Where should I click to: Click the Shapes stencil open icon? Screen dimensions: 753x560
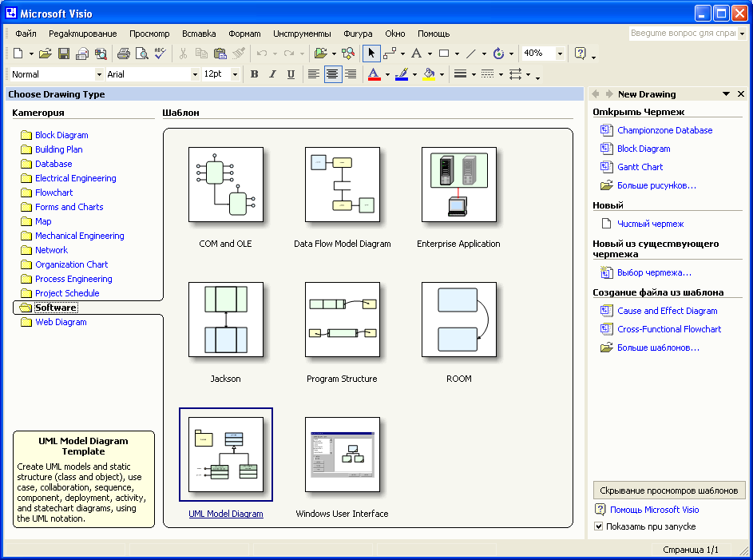pos(321,54)
